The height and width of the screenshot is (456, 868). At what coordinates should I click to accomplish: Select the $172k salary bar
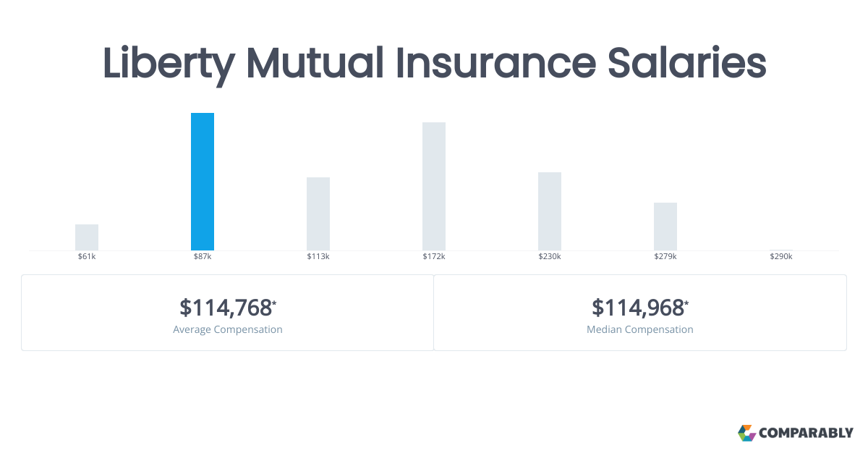coord(434,186)
